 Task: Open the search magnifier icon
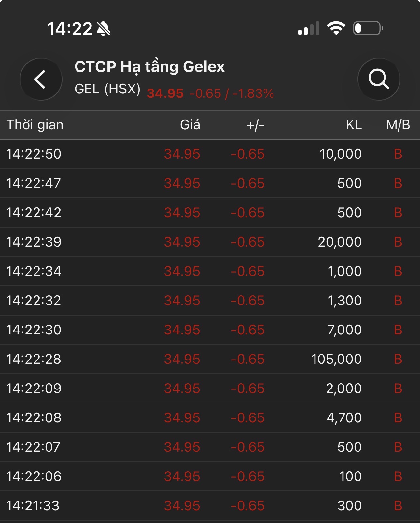pyautogui.click(x=379, y=79)
